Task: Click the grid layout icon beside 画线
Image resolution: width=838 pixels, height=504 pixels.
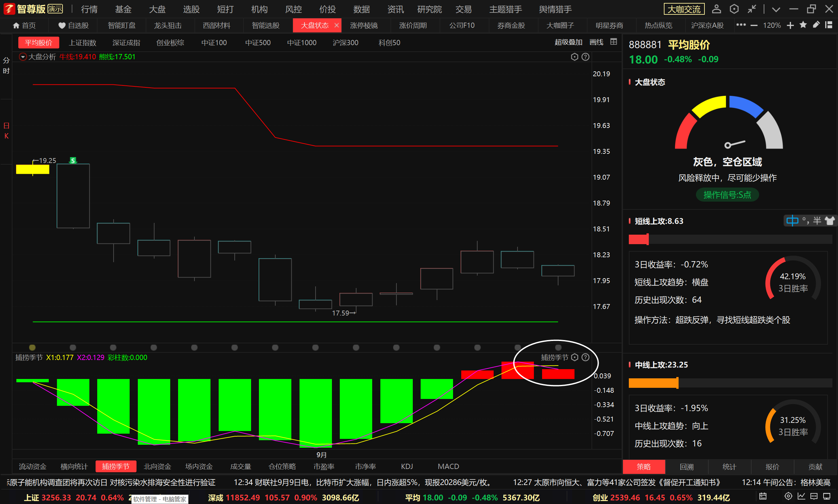Action: click(x=613, y=42)
